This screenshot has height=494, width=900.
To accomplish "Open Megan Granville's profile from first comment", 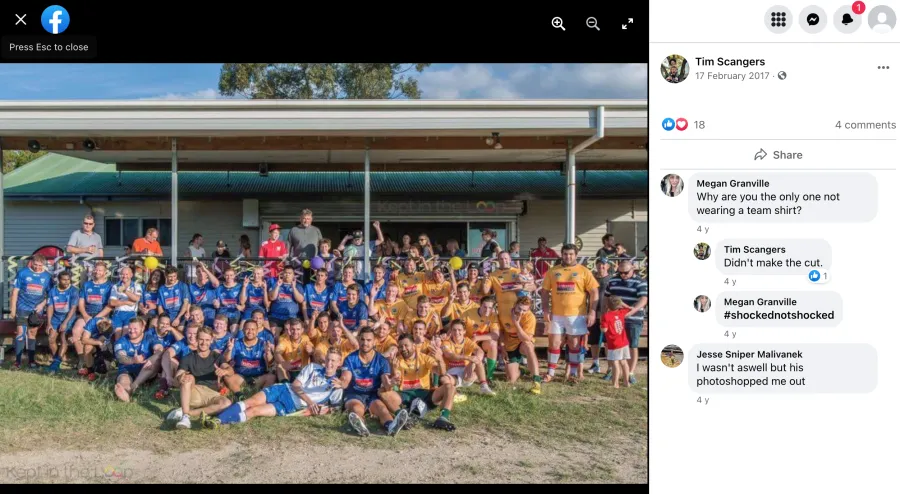I will tap(732, 183).
